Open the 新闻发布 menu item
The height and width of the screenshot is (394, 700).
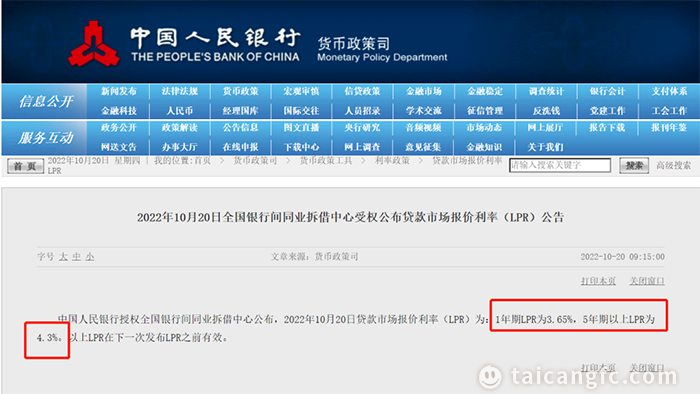[118, 91]
